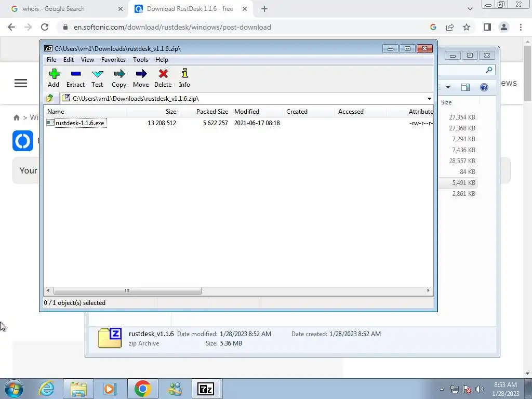Screen dimensions: 532x399
Task: Run the Test archive tool
Action: tap(97, 78)
